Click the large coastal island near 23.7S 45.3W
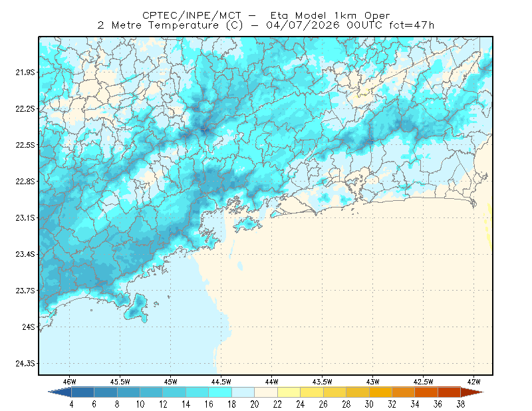The width and height of the screenshot is (532, 411). click(137, 308)
